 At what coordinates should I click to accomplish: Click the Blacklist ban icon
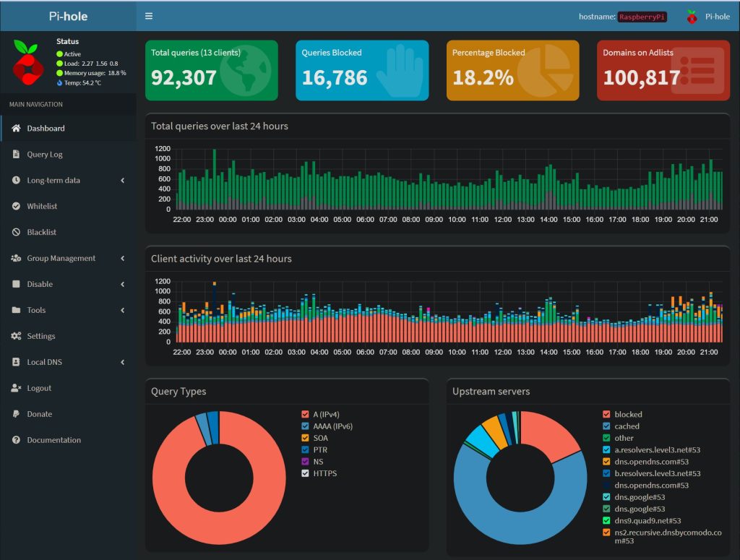16,233
